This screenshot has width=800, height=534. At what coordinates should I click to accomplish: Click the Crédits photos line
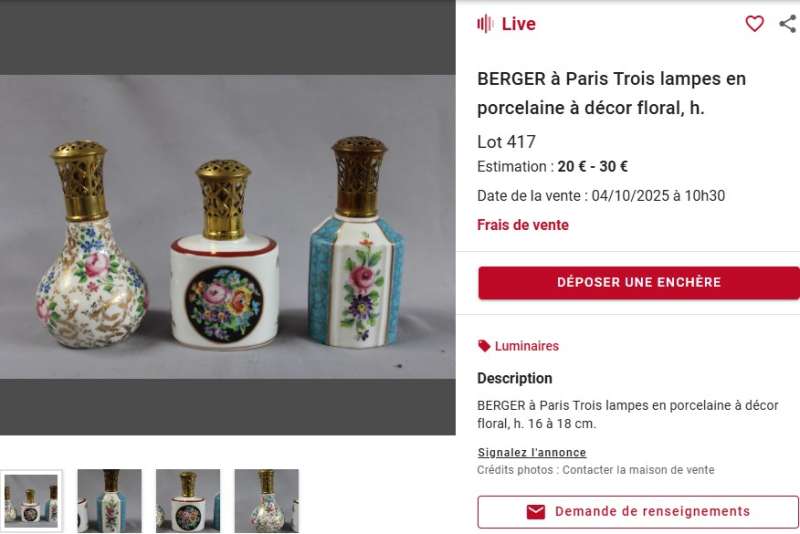pyautogui.click(x=595, y=470)
